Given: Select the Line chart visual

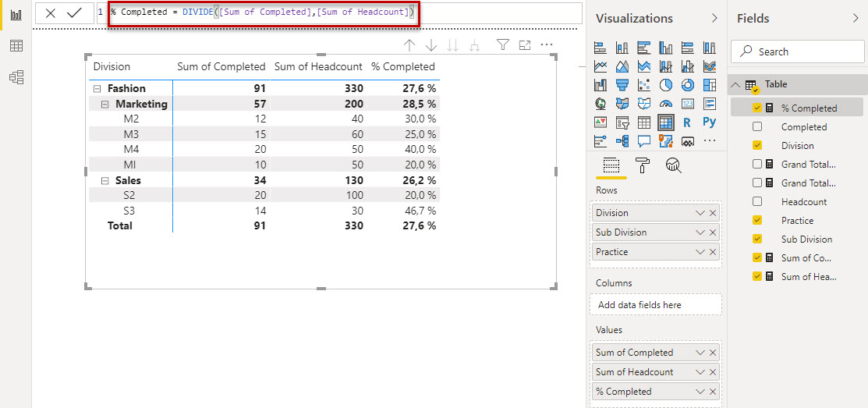Looking at the screenshot, I should coord(600,66).
